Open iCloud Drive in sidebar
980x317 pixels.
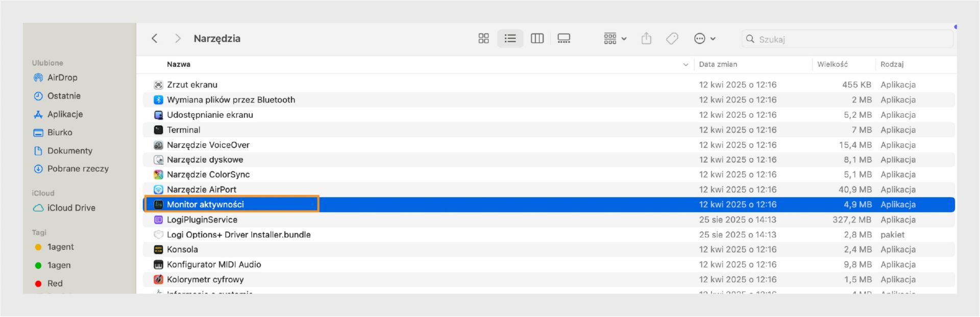[71, 208]
